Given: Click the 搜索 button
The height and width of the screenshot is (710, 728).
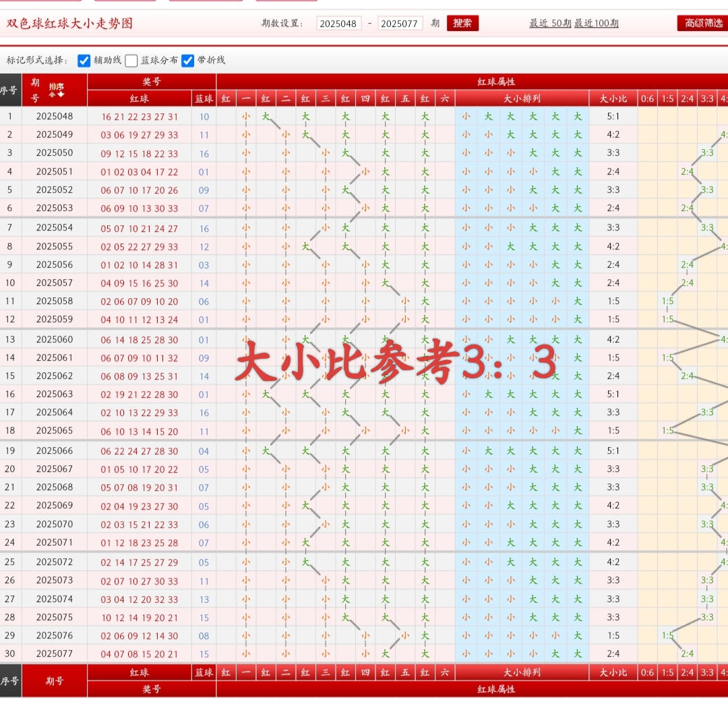Looking at the screenshot, I should (x=462, y=23).
